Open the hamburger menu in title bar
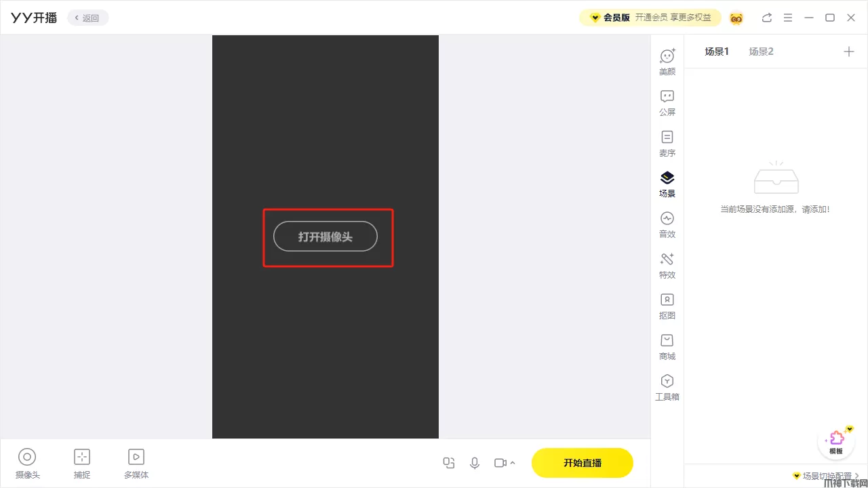This screenshot has height=488, width=868. [x=787, y=18]
